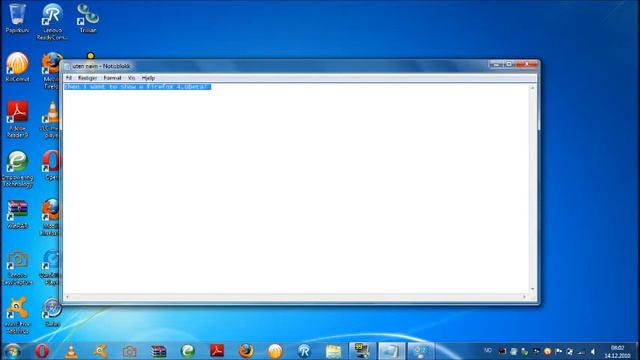Screen dimensions: 640x360
Task: Click the horizontal scrollbar left arrow
Action: [x=67, y=297]
